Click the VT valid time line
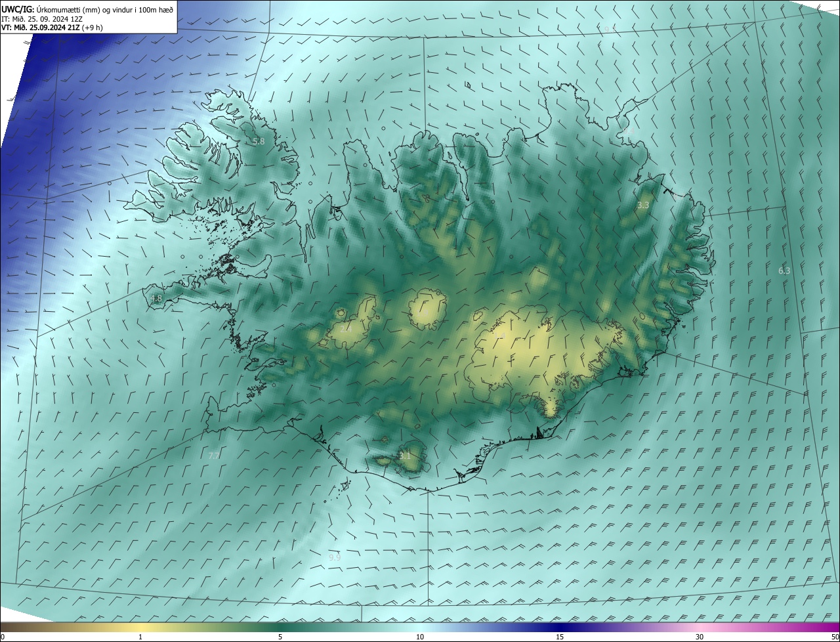This screenshot has width=840, height=642. (52, 28)
